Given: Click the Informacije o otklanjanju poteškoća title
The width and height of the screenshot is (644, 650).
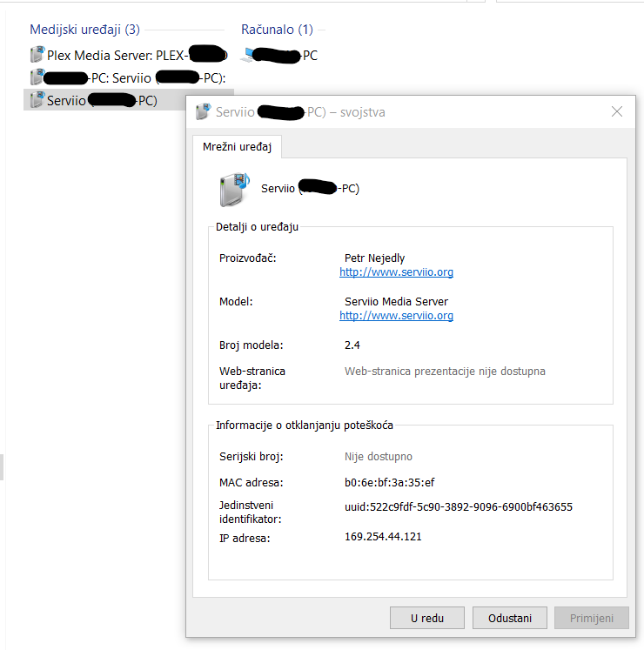Looking at the screenshot, I should coord(305,425).
